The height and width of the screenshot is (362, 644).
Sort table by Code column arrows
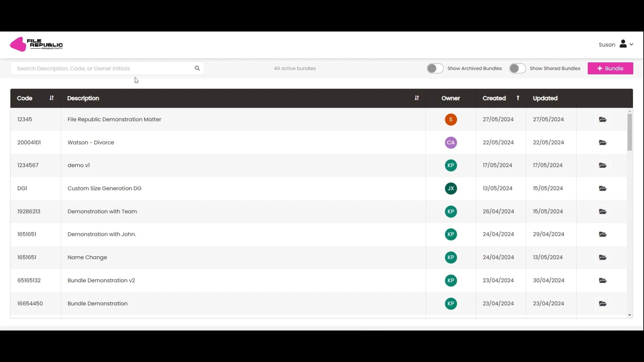click(x=52, y=98)
